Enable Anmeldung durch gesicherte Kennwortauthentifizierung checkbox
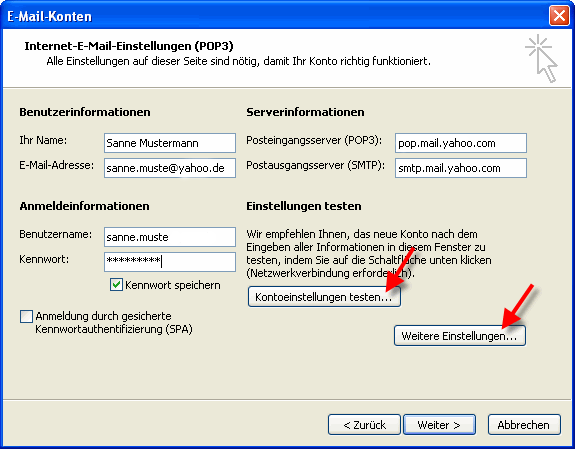Viewport: 575px width, 449px height. point(26,317)
